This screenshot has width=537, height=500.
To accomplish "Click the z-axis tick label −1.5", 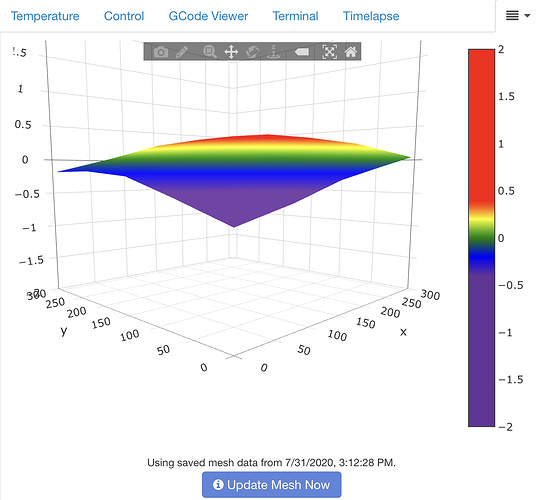I will click(x=32, y=261).
